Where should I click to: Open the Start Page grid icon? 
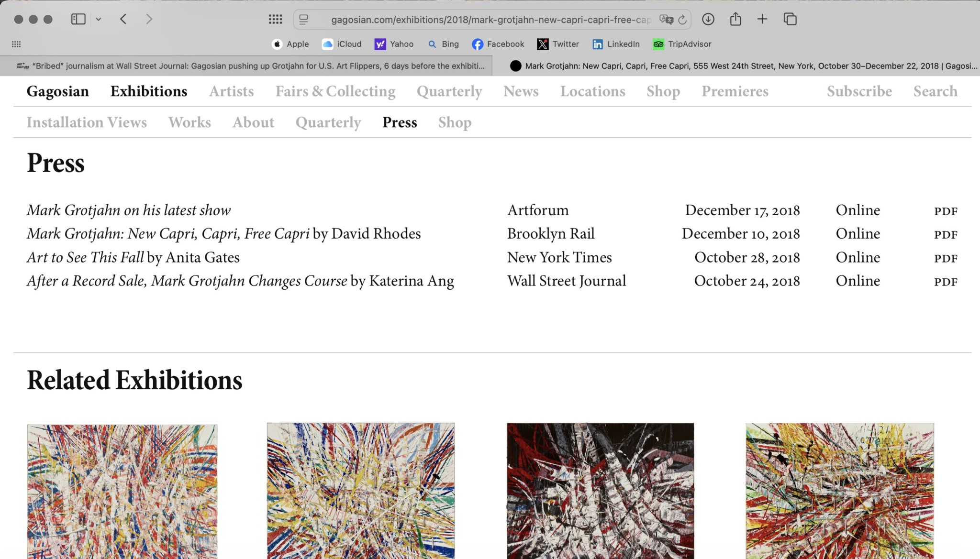275,19
